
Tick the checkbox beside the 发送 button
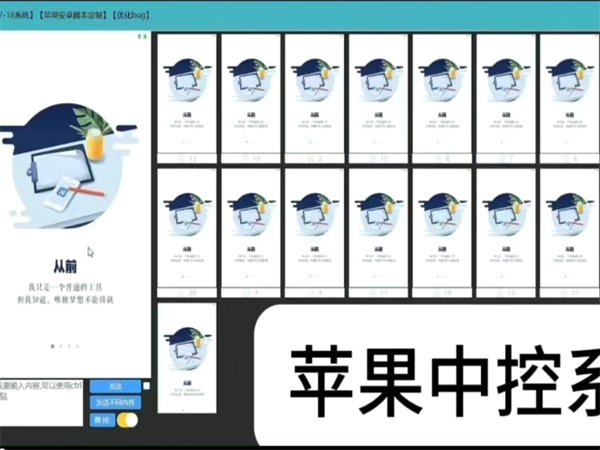point(146,386)
